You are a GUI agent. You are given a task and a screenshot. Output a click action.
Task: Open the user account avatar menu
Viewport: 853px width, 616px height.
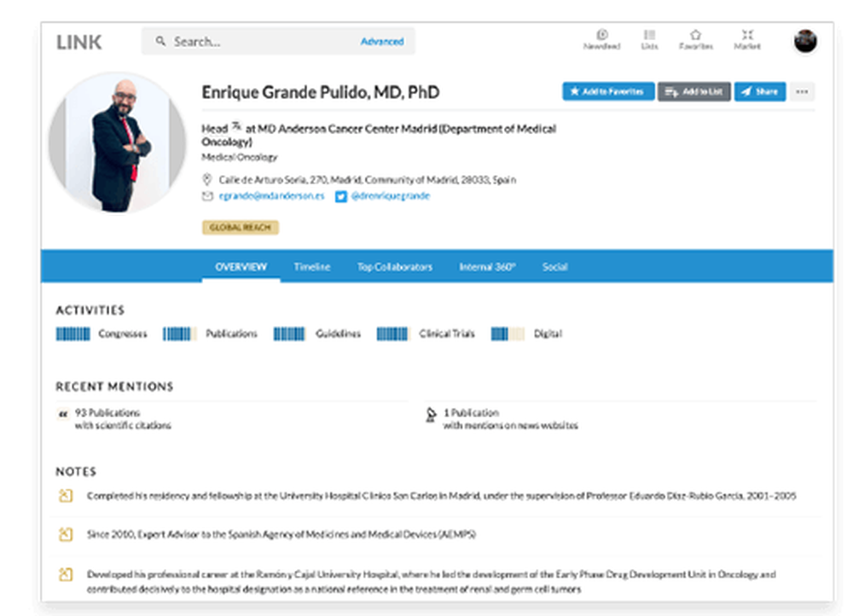[x=805, y=41]
